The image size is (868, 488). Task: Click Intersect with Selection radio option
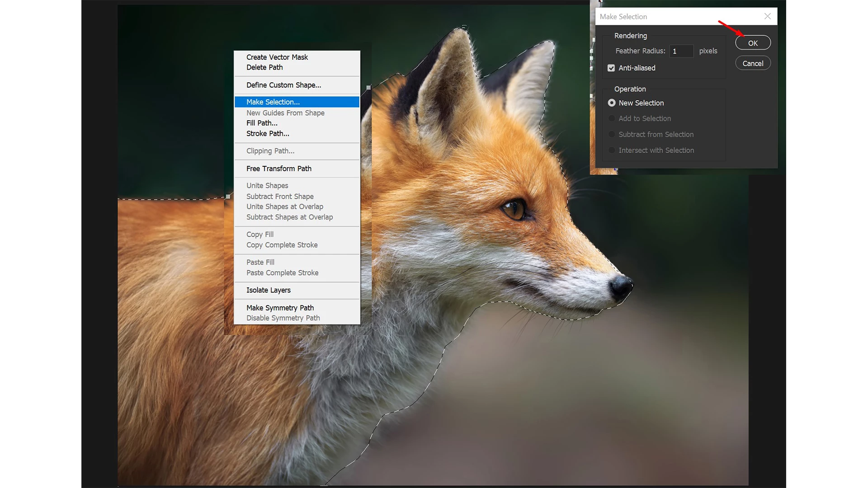tap(612, 150)
